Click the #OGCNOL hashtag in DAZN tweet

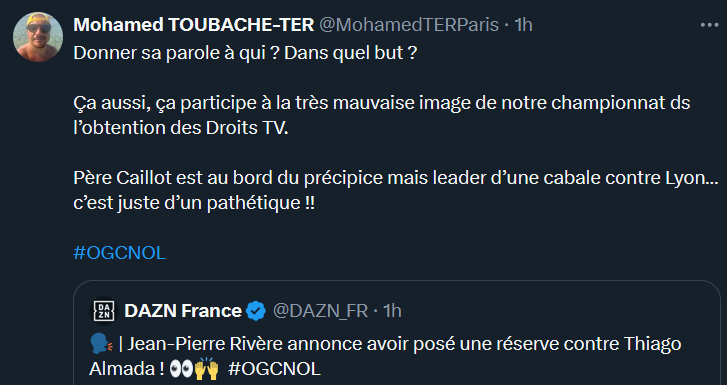[274, 369]
